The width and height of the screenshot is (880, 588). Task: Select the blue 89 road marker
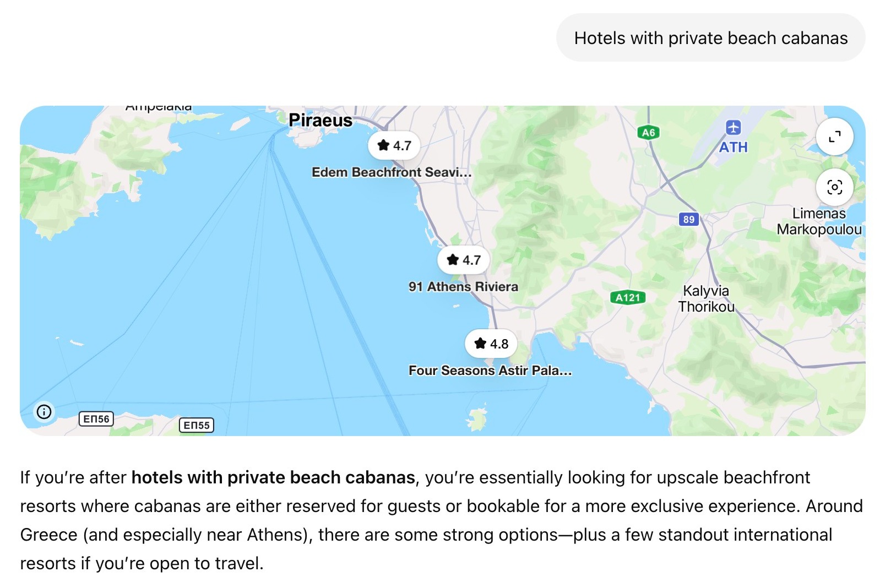click(688, 220)
